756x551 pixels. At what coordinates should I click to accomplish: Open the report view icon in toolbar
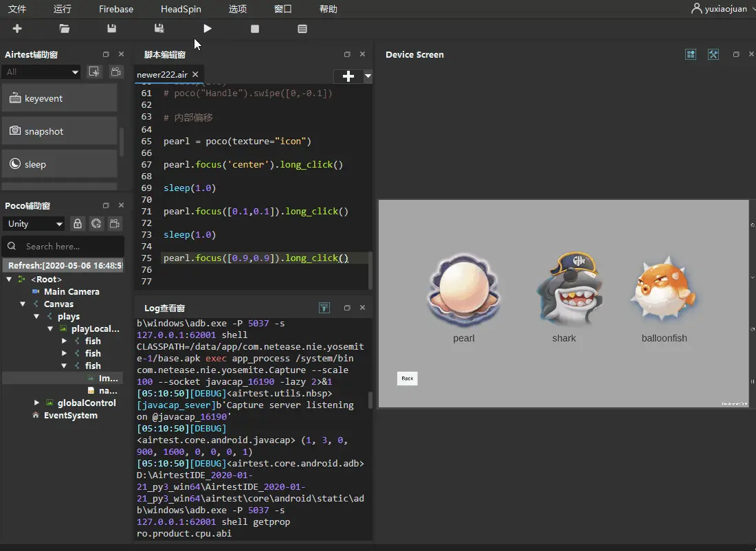tap(302, 29)
